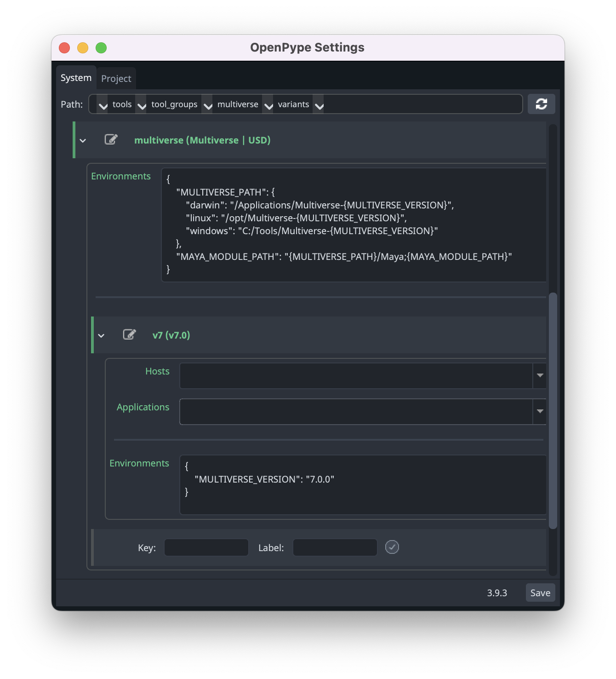Click the tool_groups breadcrumb in path
616x679 pixels.
click(x=174, y=104)
